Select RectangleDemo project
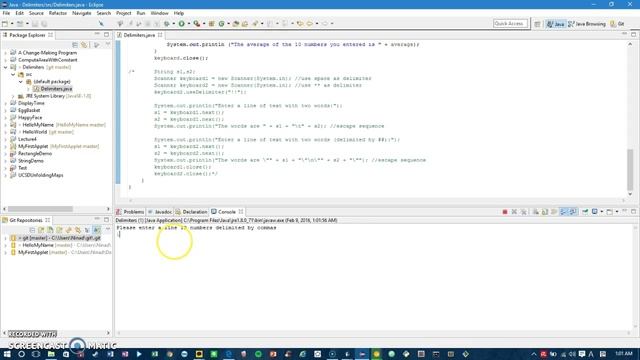The width and height of the screenshot is (640, 360). pyautogui.click(x=35, y=154)
